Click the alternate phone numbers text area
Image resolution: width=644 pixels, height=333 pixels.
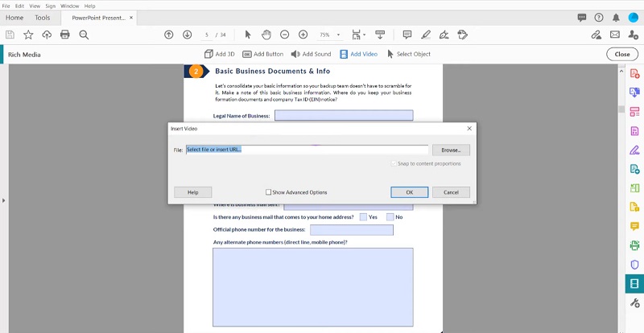[x=313, y=287]
